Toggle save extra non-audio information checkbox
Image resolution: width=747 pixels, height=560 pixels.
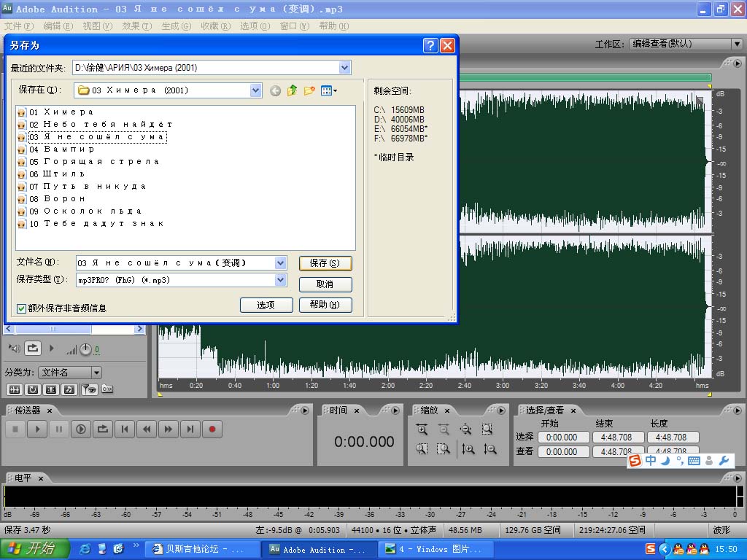click(21, 308)
